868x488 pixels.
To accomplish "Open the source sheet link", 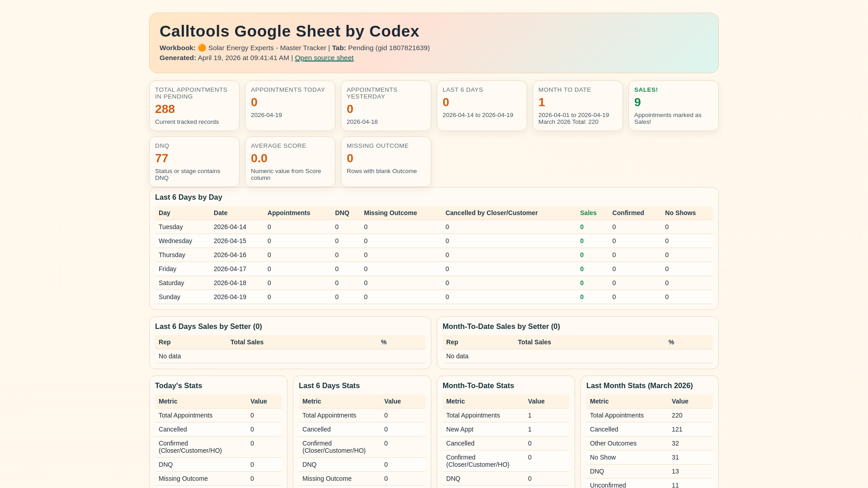I will (x=324, y=58).
